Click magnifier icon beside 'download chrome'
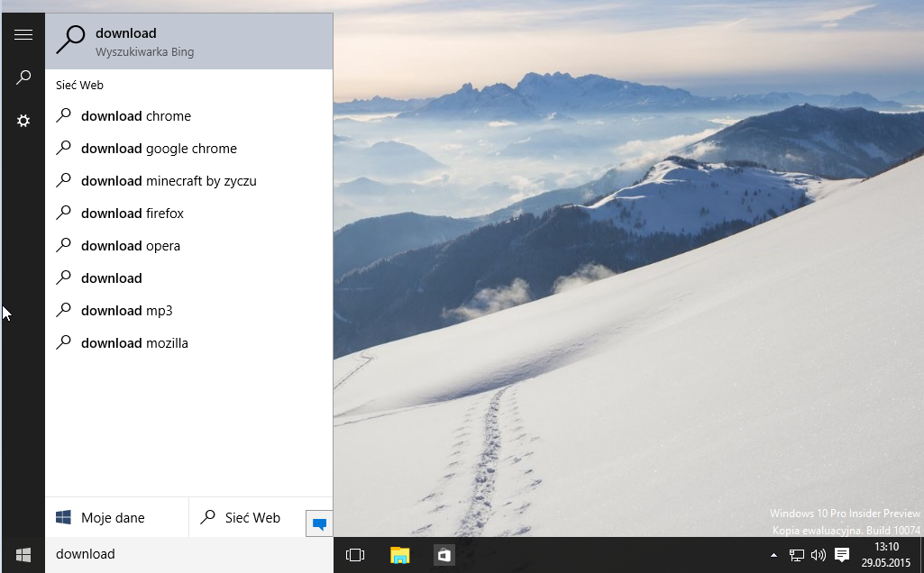924x573 pixels. pos(64,114)
